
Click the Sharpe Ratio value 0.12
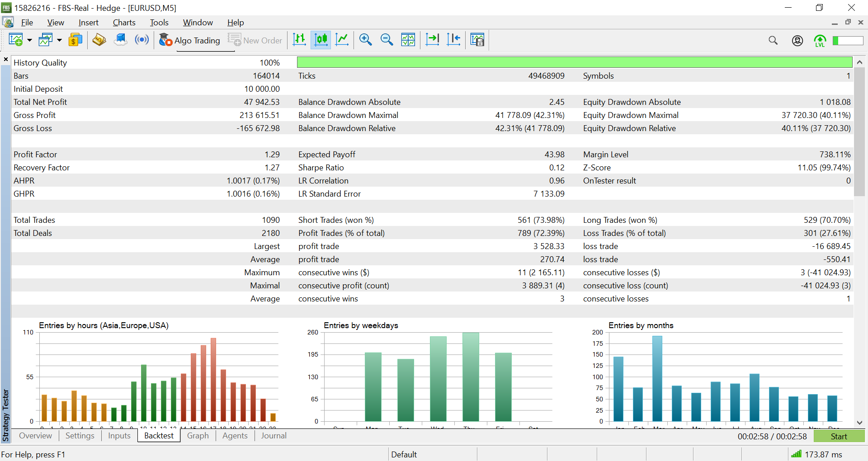click(557, 168)
